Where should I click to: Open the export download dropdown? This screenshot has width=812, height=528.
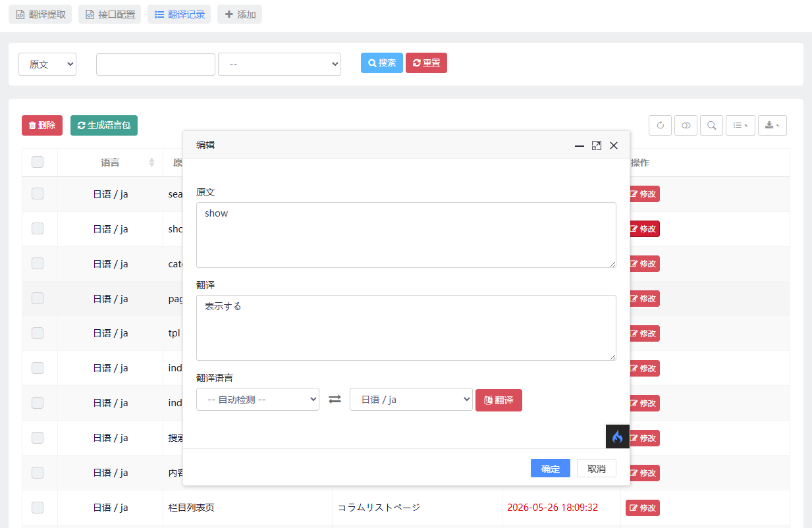pos(772,125)
